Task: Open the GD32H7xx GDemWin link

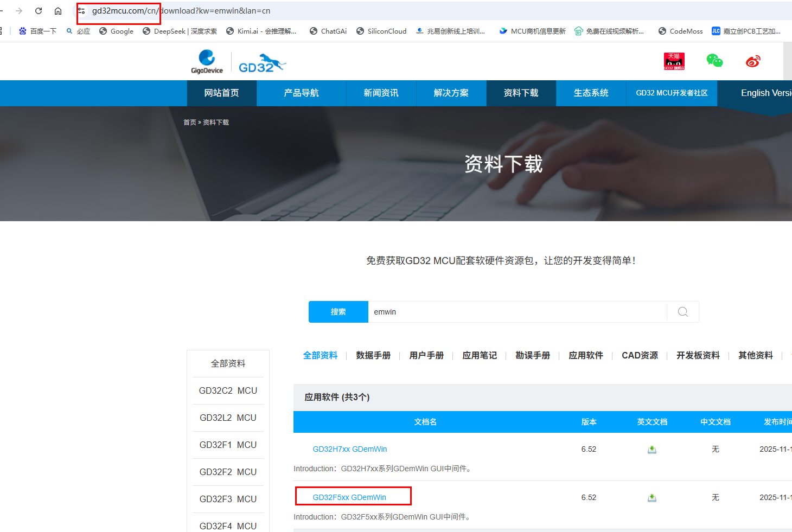Action: click(x=350, y=449)
